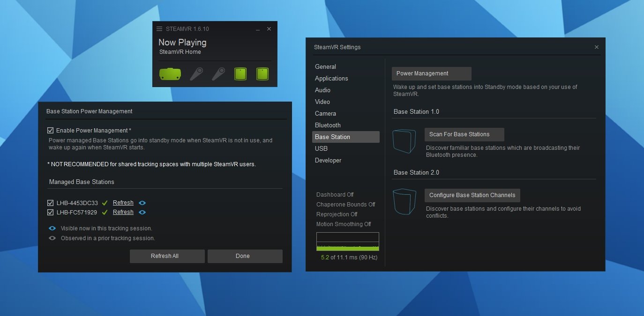Toggle Reprojection Off setting
The height and width of the screenshot is (316, 644).
[337, 214]
